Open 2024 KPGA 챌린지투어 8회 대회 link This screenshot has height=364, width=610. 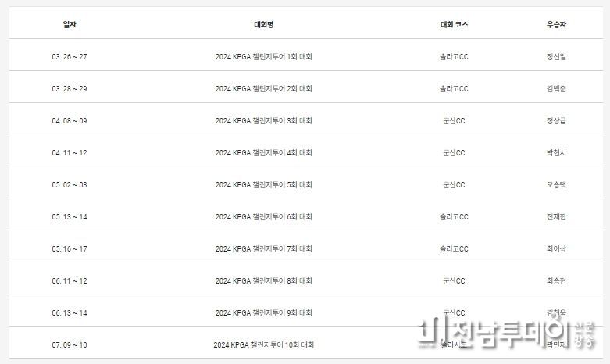(x=264, y=280)
